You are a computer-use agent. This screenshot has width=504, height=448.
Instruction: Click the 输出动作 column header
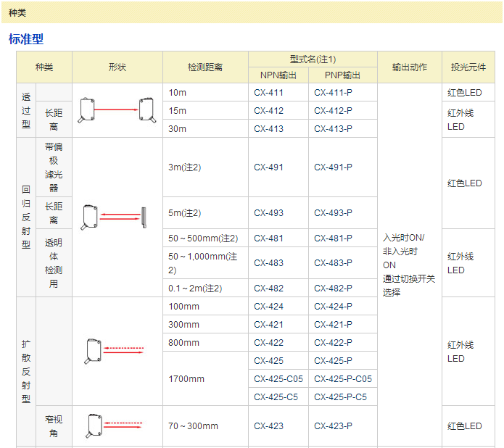pyautogui.click(x=410, y=67)
